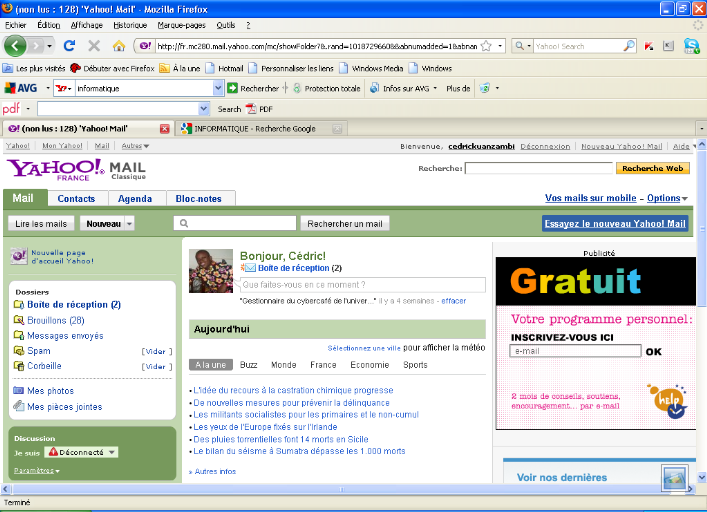Go back with the green Back arrow
The height and width of the screenshot is (512, 707).
15,46
